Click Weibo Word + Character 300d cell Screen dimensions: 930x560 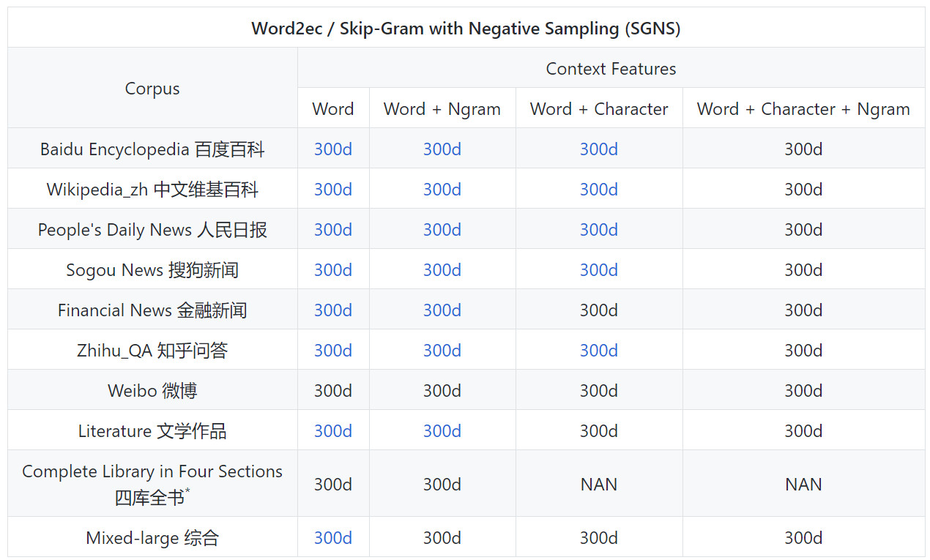click(x=599, y=391)
